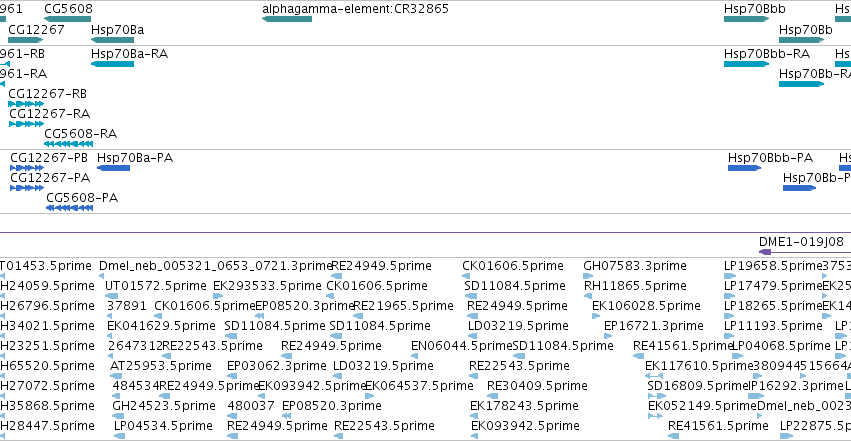851x441 pixels.
Task: Click the AT25953.5prime EST label
Action: (x=161, y=366)
